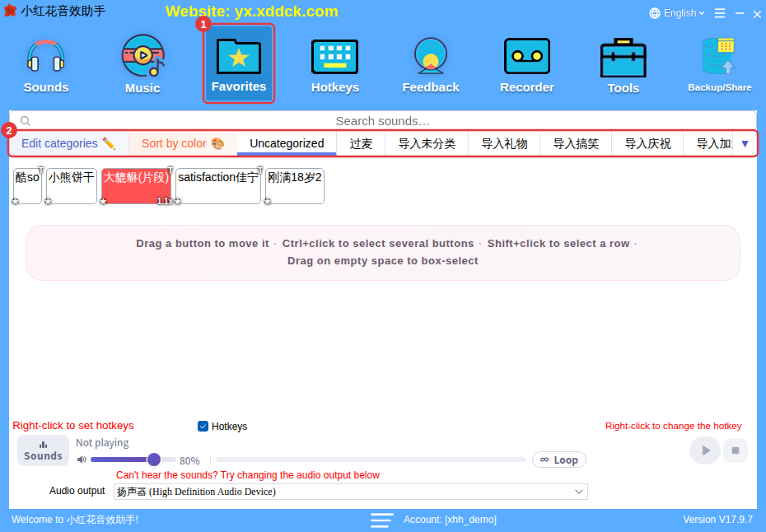Viewport: 766px width, 532px height.
Task: Click the status bar menu lines icon
Action: pos(381,520)
